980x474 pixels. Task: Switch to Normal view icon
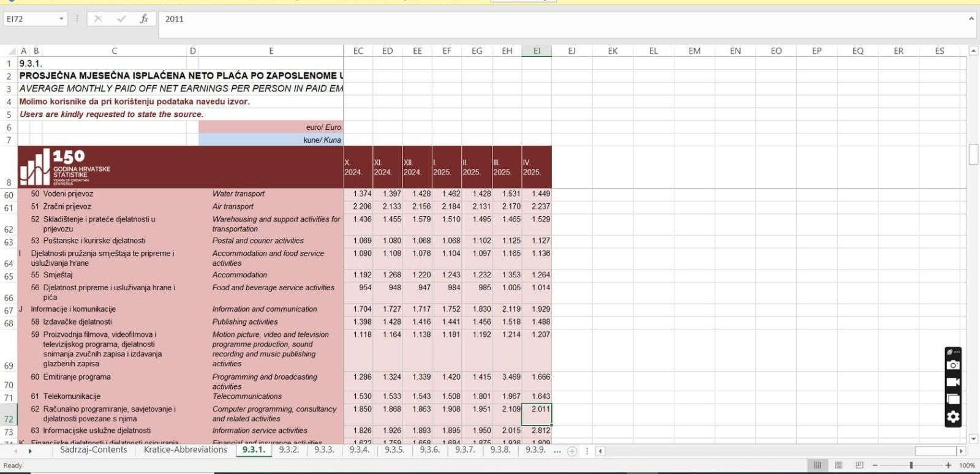click(x=817, y=465)
